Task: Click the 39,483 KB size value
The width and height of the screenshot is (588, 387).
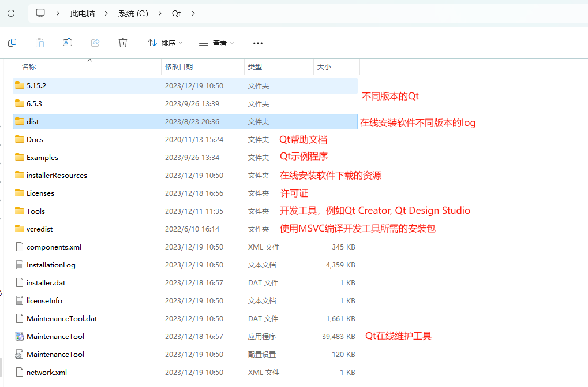Action: [x=339, y=337]
